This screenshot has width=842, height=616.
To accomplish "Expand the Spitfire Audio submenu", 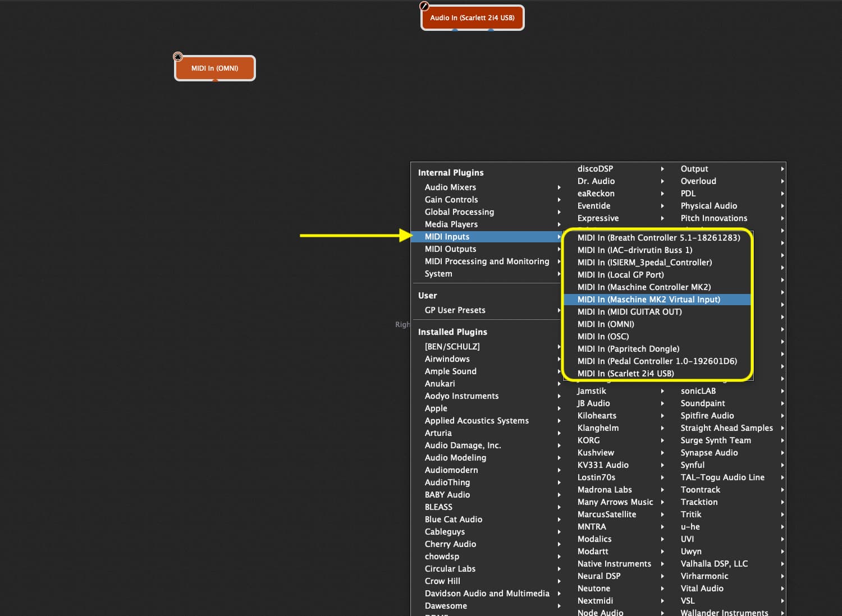I will pyautogui.click(x=731, y=416).
